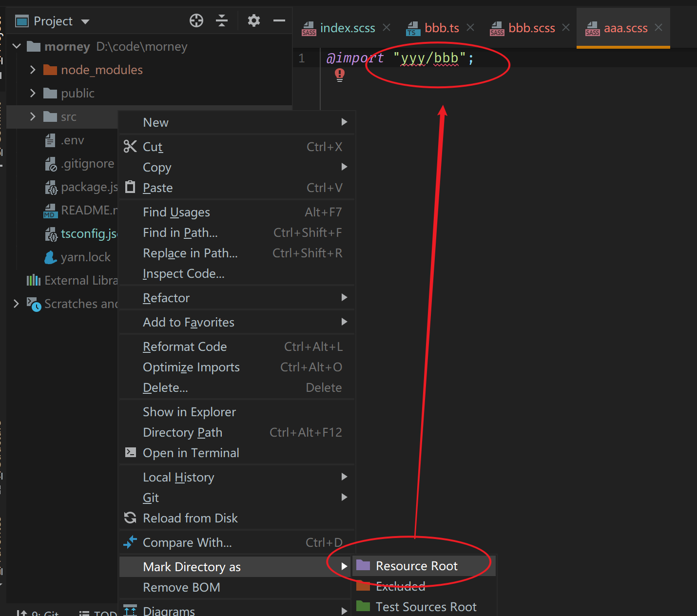Click the .gitignore file icon

[x=51, y=164]
